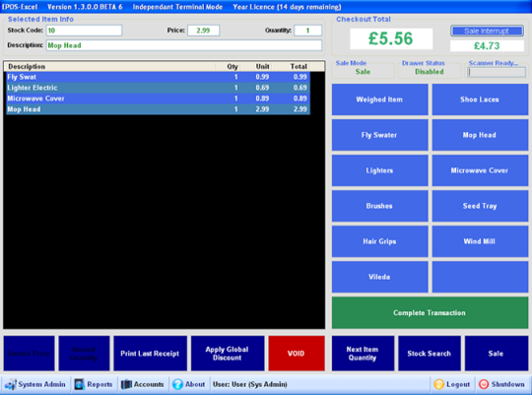Click the Quantity input field
The image size is (532, 395).
coord(307,31)
